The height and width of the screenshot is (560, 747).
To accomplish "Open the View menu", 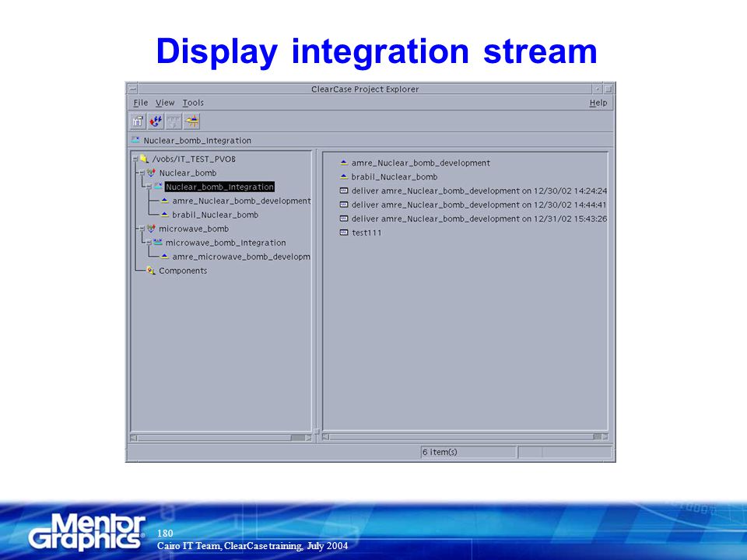I will (165, 103).
